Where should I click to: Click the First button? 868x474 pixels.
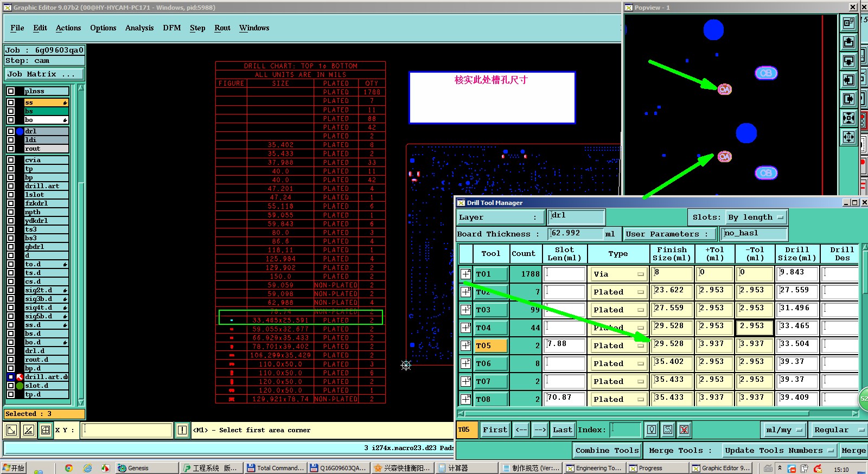[495, 430]
